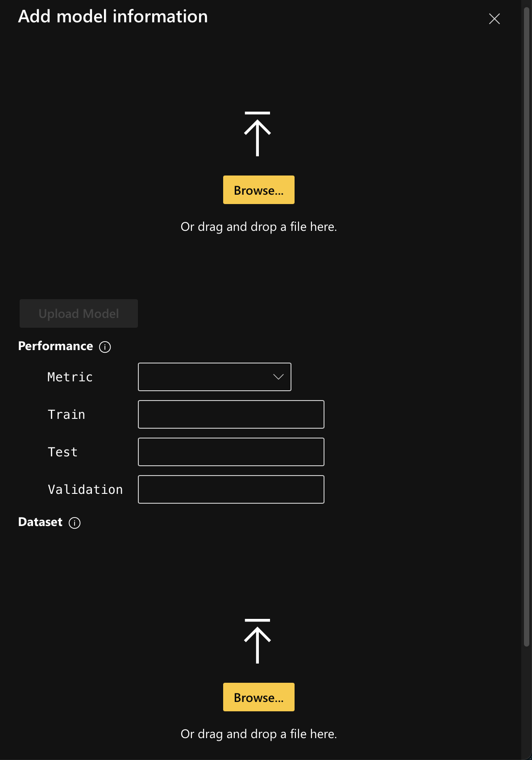The image size is (532, 760).
Task: Close the Add model information panel
Action: [494, 19]
